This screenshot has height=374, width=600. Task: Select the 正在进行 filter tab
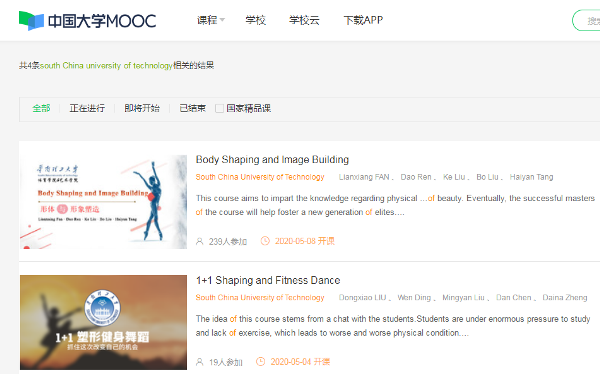tap(87, 108)
